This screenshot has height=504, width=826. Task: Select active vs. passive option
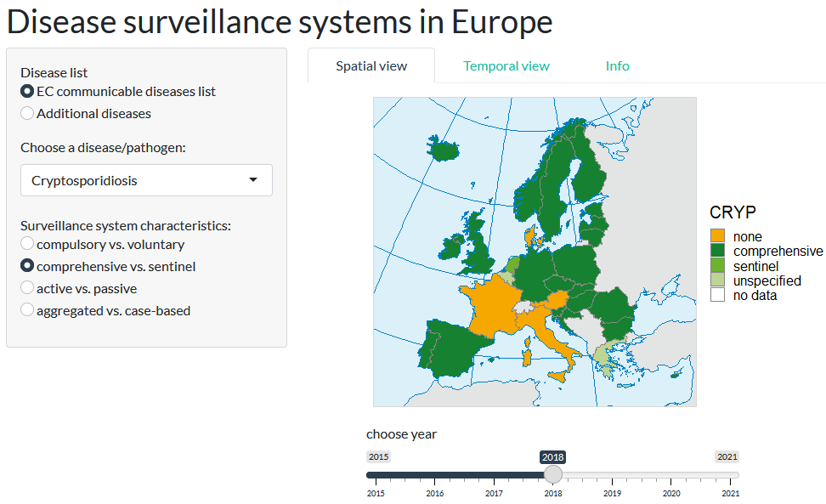click(x=27, y=288)
